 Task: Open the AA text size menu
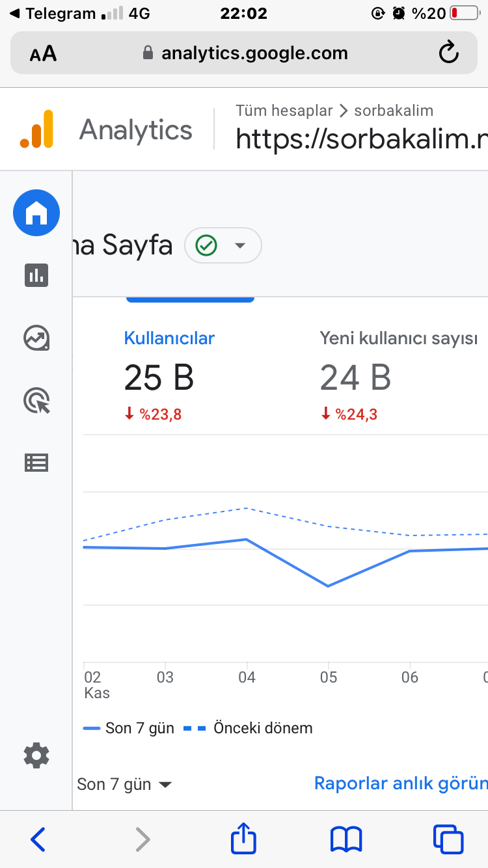click(43, 53)
